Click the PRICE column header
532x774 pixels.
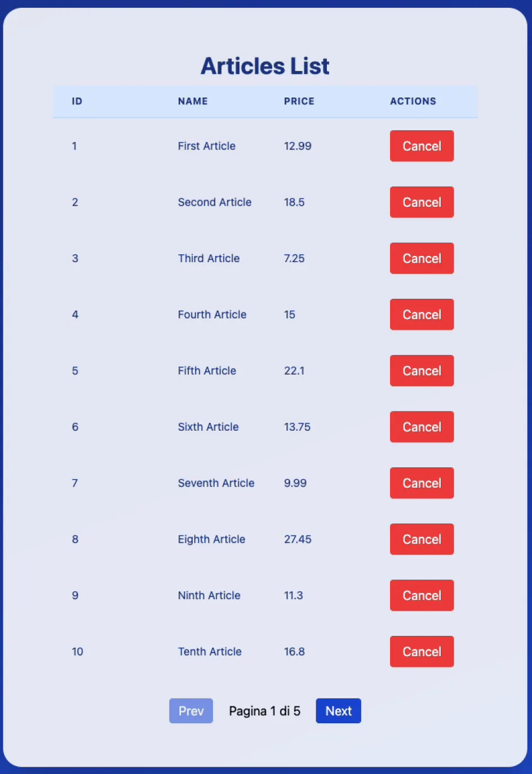[299, 101]
